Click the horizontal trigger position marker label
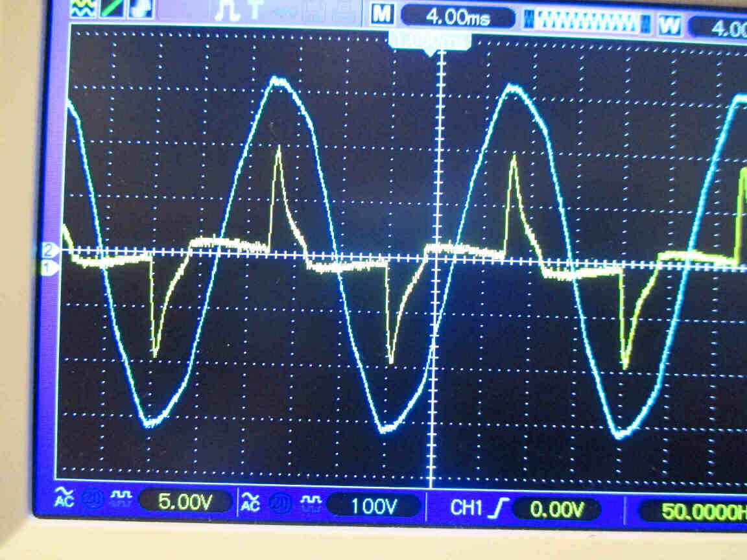The image size is (747, 560). 430,42
